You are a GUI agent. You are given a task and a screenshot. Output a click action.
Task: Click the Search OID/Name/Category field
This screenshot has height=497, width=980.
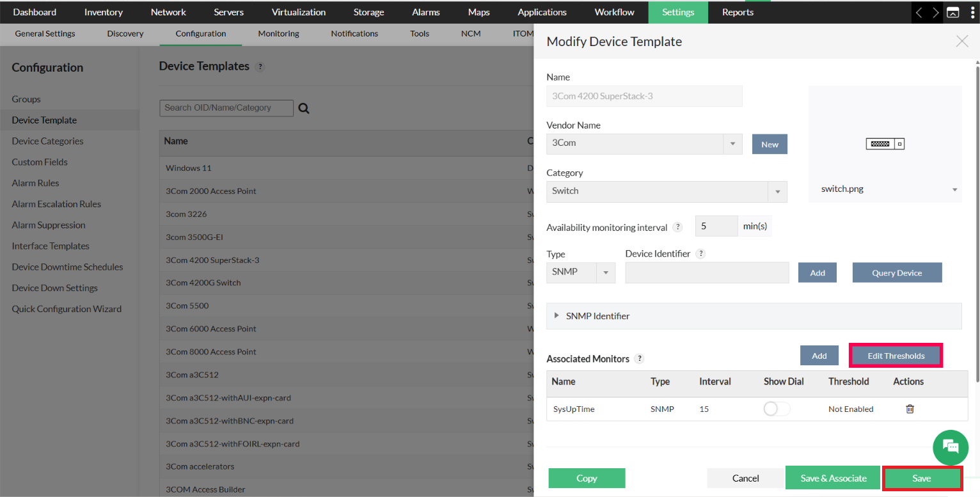tap(226, 108)
